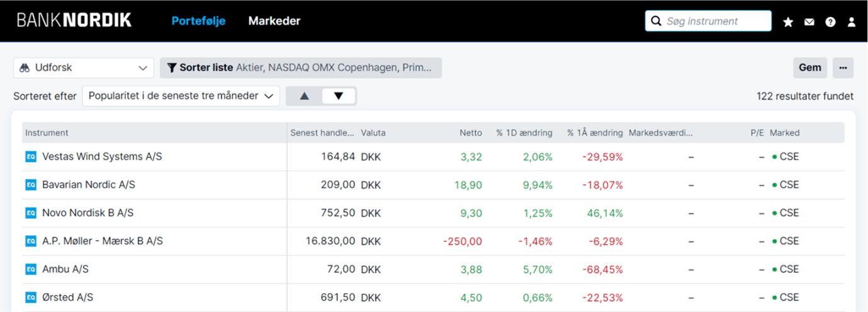
Task: Click the favorites star icon
Action: [788, 22]
